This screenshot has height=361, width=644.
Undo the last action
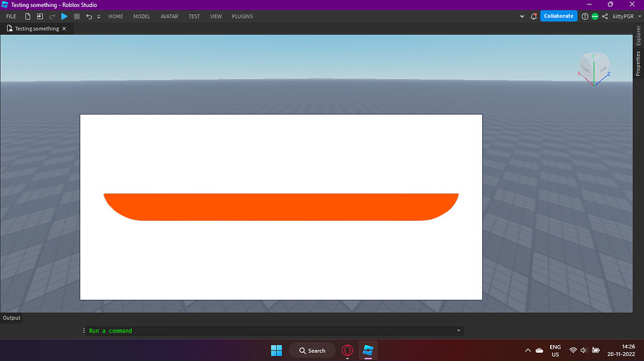pos(89,16)
